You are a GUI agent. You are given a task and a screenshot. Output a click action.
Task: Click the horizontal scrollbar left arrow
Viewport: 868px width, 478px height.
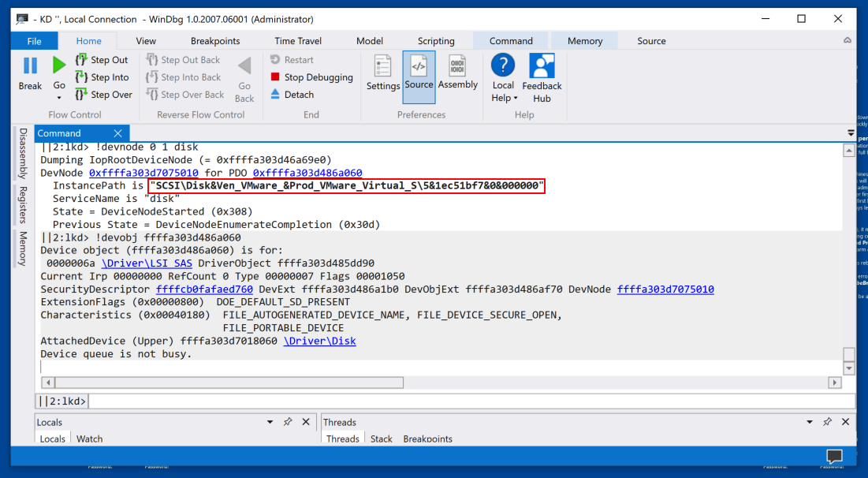pos(48,383)
